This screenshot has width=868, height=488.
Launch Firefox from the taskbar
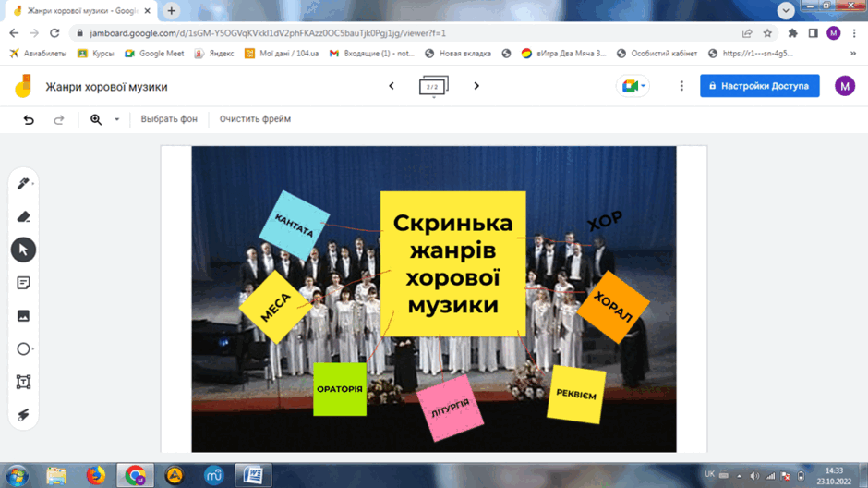(x=96, y=475)
